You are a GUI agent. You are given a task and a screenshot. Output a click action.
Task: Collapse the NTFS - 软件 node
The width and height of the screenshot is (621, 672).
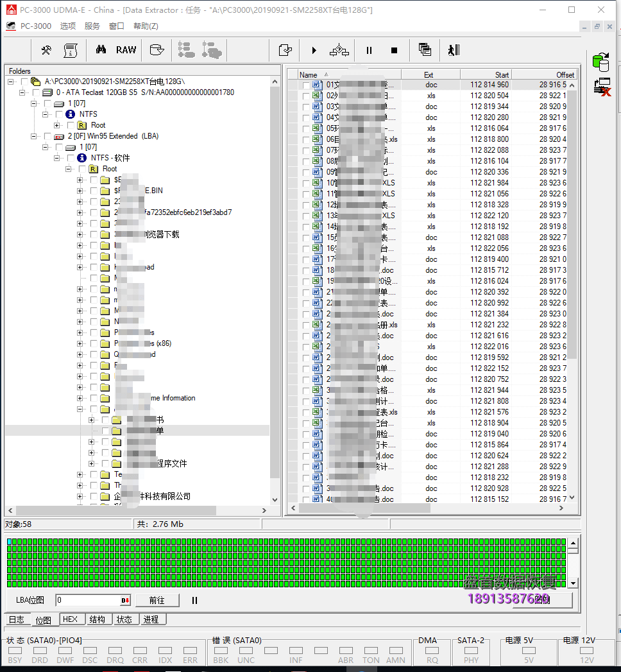[x=57, y=158]
